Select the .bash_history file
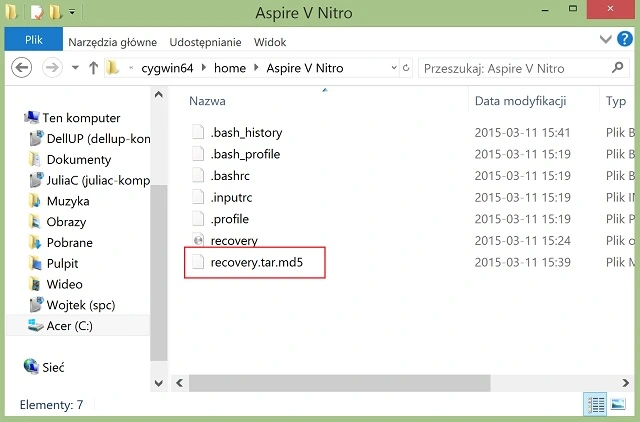Image resolution: width=640 pixels, height=422 pixels. [246, 132]
